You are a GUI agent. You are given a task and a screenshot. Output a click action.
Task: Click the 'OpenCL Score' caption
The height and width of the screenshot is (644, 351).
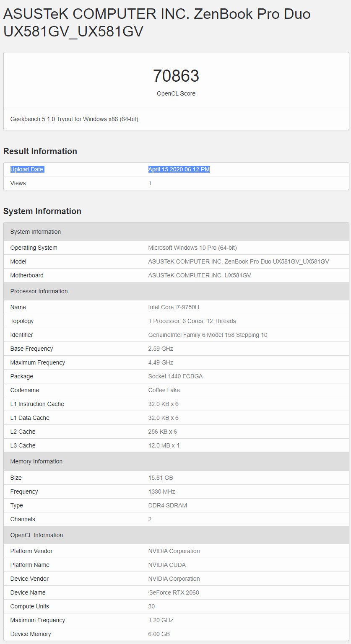[x=176, y=93]
